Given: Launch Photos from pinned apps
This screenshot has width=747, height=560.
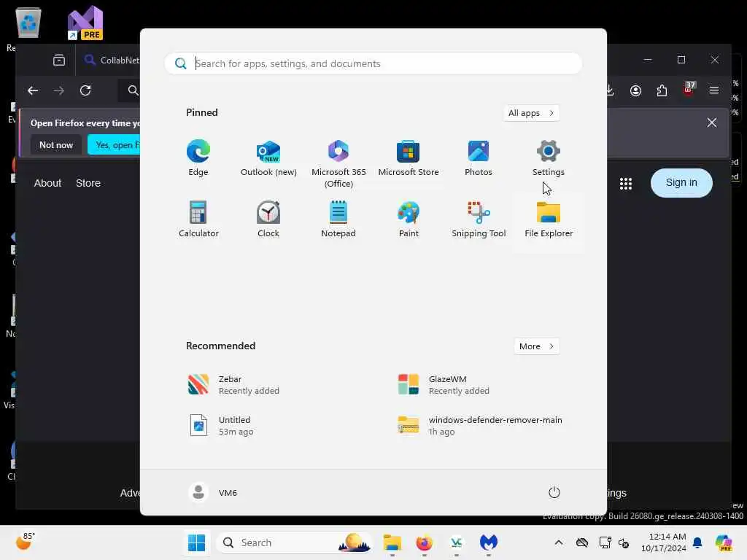Looking at the screenshot, I should click(479, 158).
